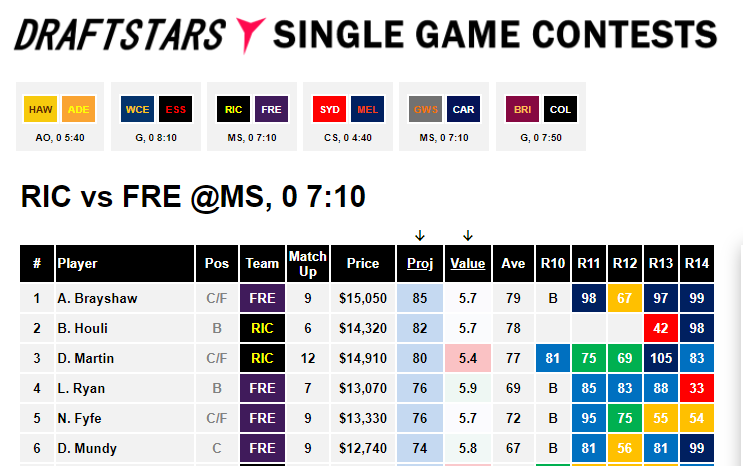Screen dimensions: 743x466
Task: Click the HAW team badge
Action: click(41, 110)
